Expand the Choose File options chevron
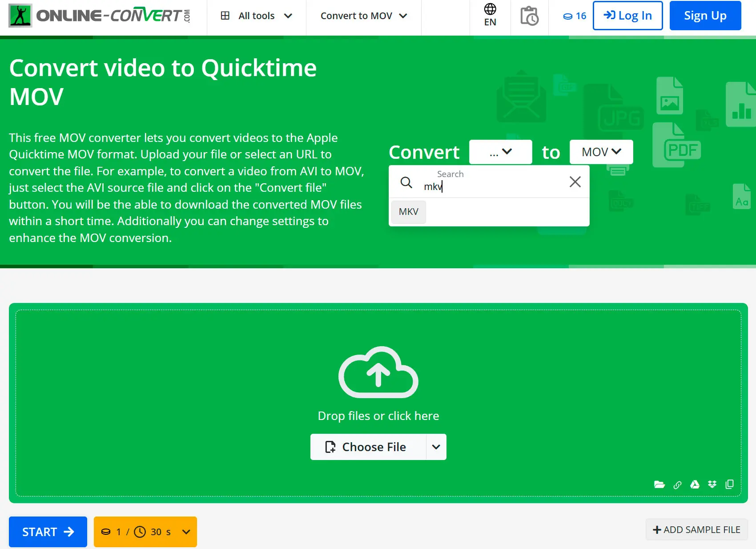The width and height of the screenshot is (756, 549). pos(435,447)
